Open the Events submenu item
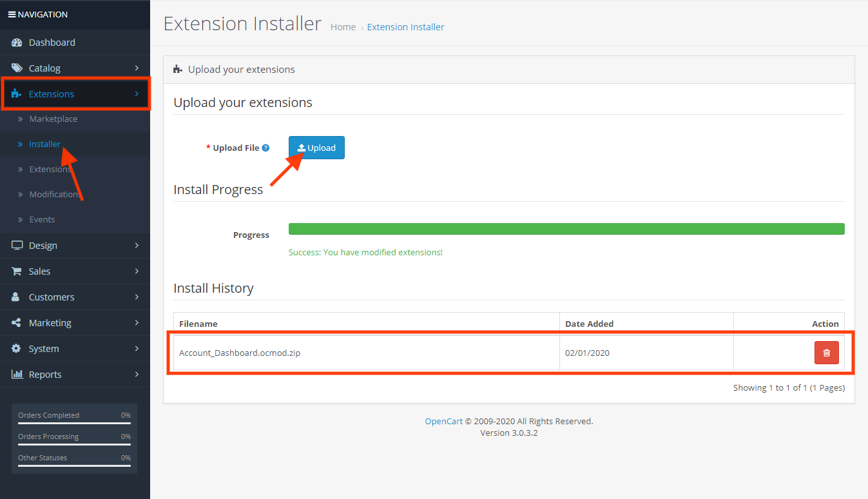This screenshot has width=868, height=499. (75, 220)
